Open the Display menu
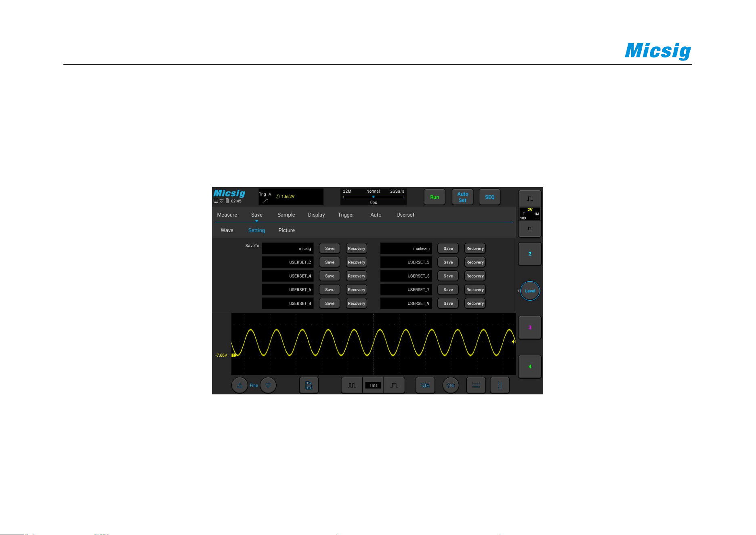Image resolution: width=756 pixels, height=535 pixels. pos(316,215)
